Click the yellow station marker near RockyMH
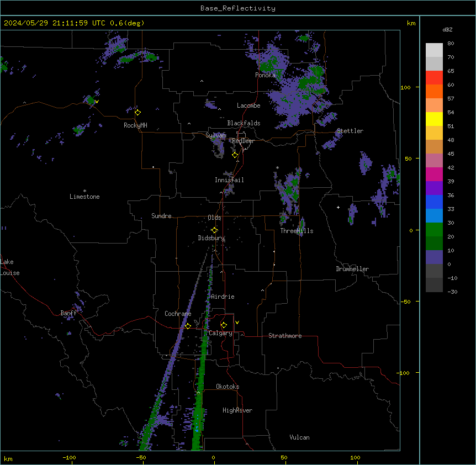 (x=137, y=112)
